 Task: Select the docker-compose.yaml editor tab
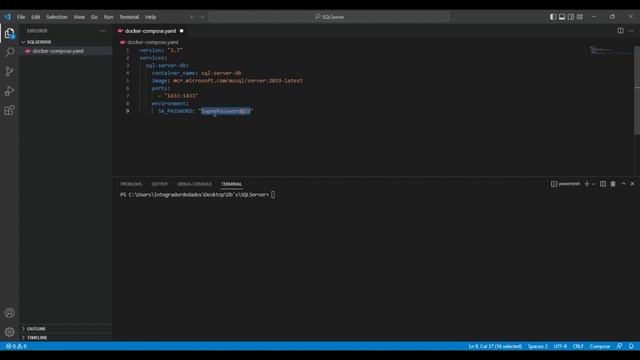pos(150,31)
